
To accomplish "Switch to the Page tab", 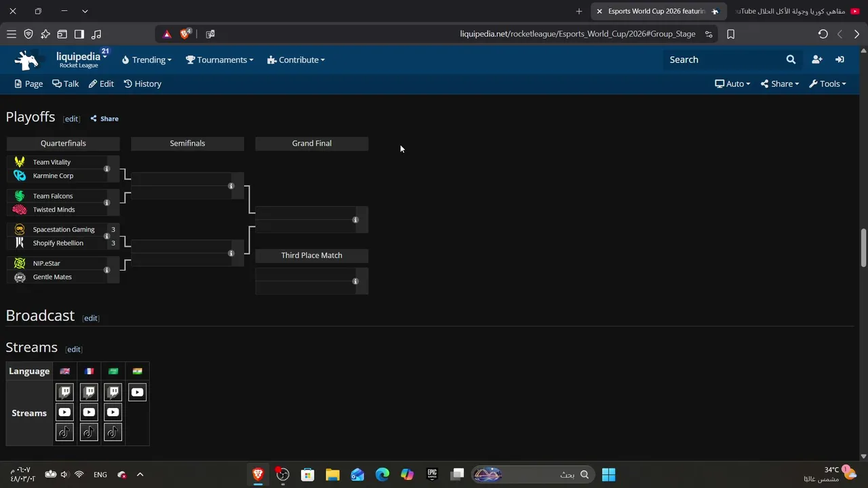I will point(28,84).
